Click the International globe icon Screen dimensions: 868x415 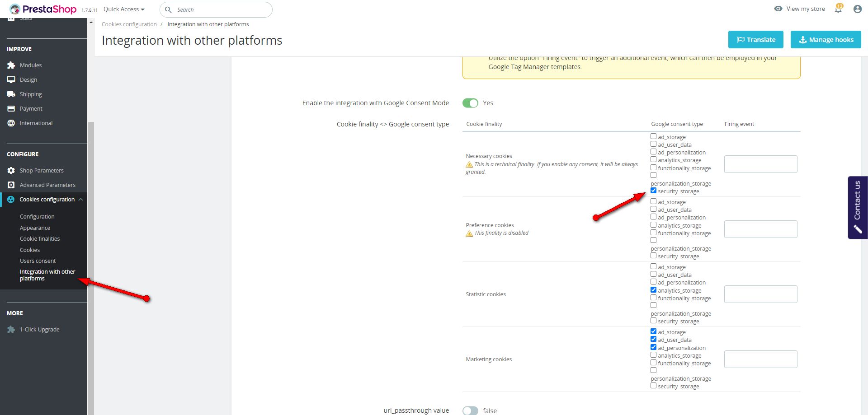[11, 123]
